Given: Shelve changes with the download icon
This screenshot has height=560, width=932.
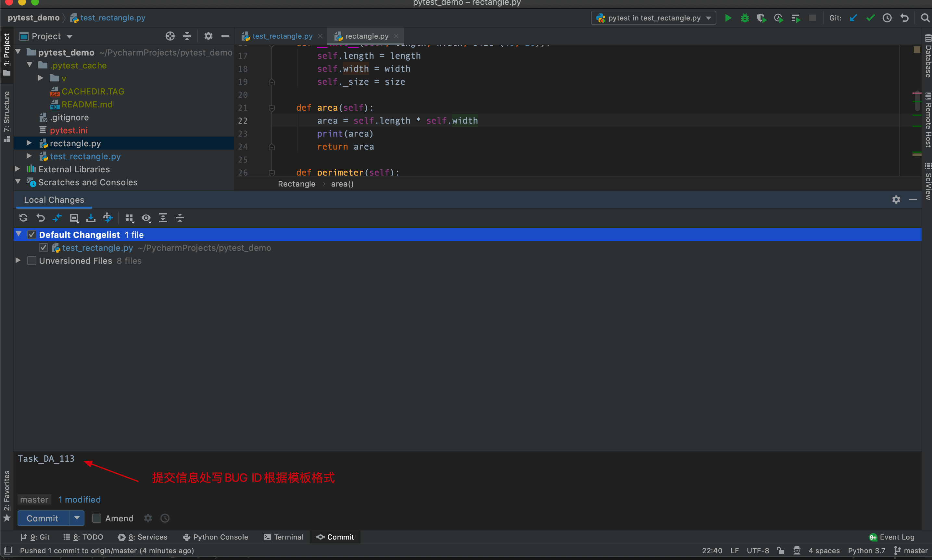Looking at the screenshot, I should coord(91,218).
